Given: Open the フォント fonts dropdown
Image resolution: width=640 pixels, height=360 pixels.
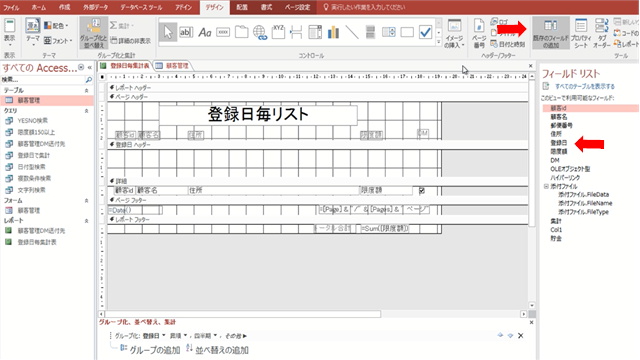Looking at the screenshot, I should 58,40.
